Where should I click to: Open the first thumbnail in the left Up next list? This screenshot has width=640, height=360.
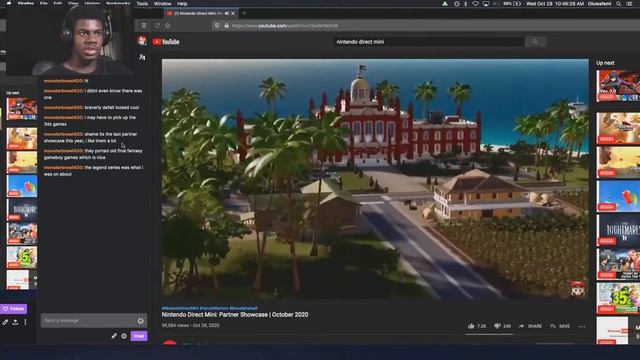point(22,109)
